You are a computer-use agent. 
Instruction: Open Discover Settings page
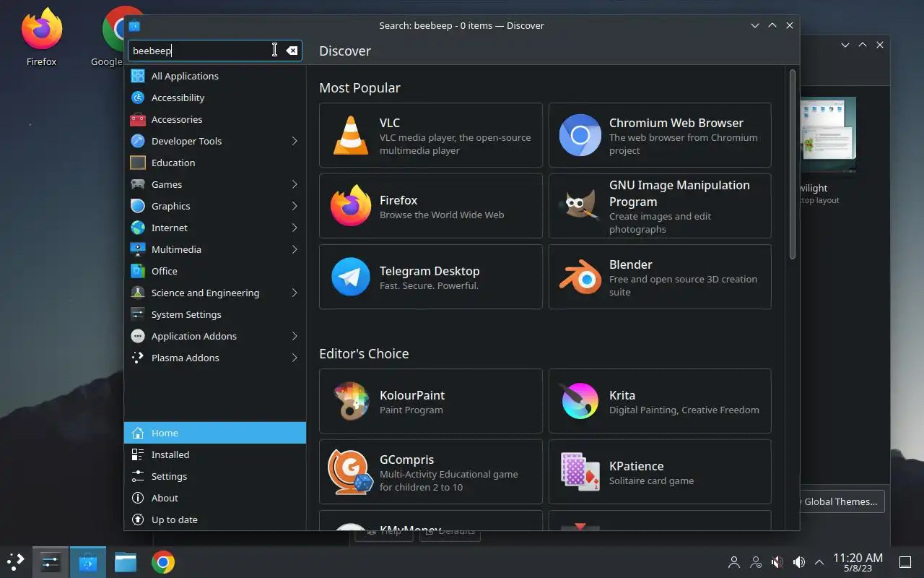(x=215, y=476)
